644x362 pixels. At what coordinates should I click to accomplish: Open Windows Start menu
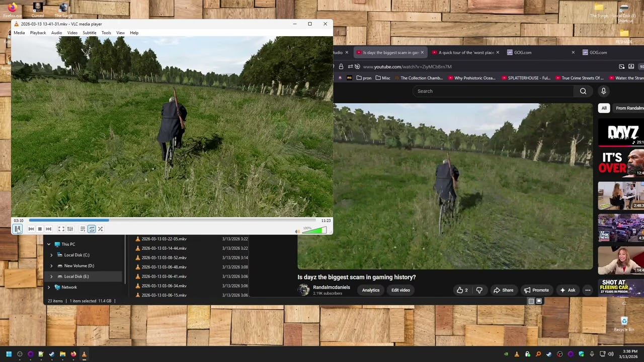click(9, 354)
